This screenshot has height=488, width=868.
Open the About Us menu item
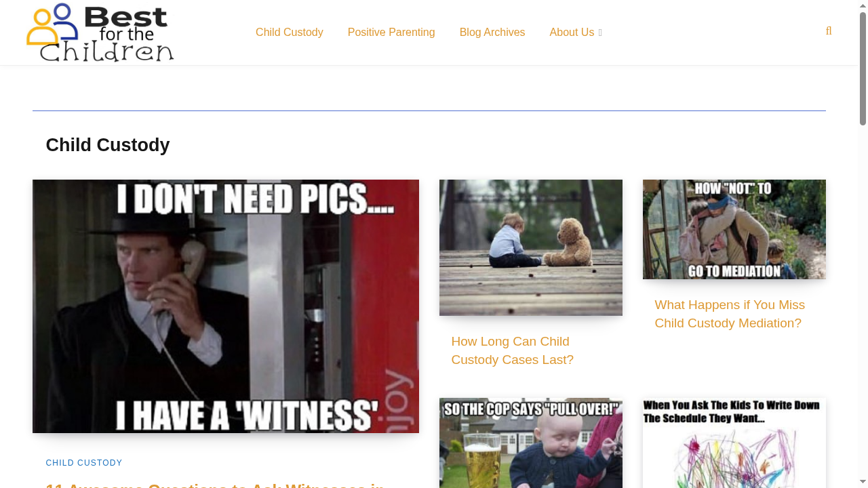571,33
